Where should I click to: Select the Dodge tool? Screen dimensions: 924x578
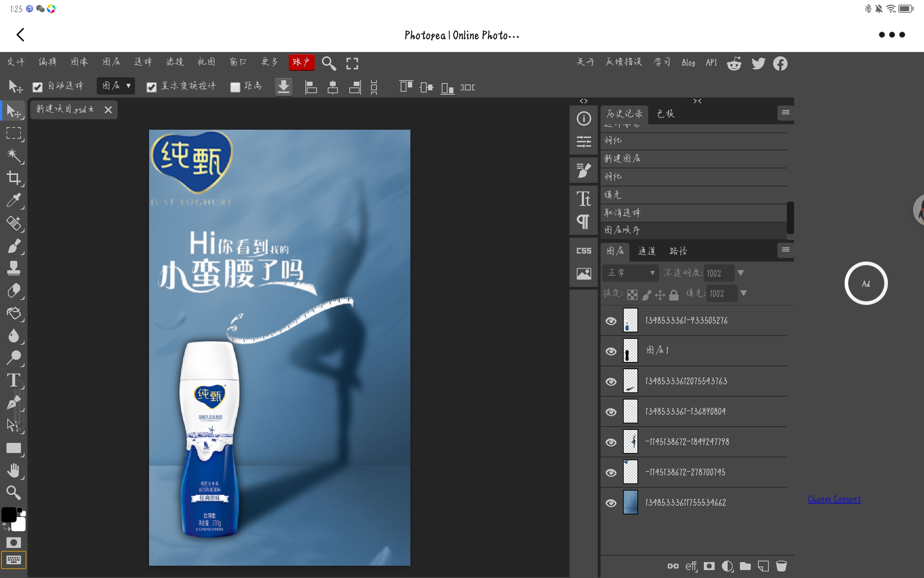14,358
